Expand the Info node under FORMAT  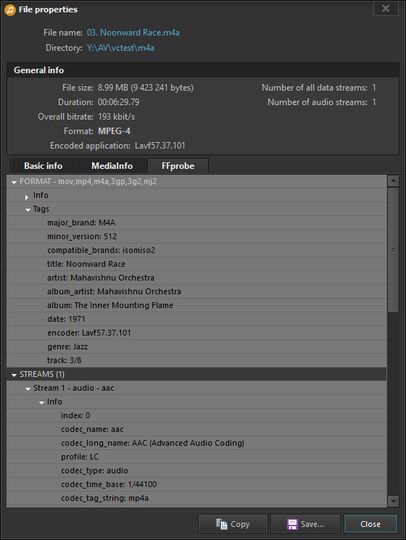tap(27, 197)
